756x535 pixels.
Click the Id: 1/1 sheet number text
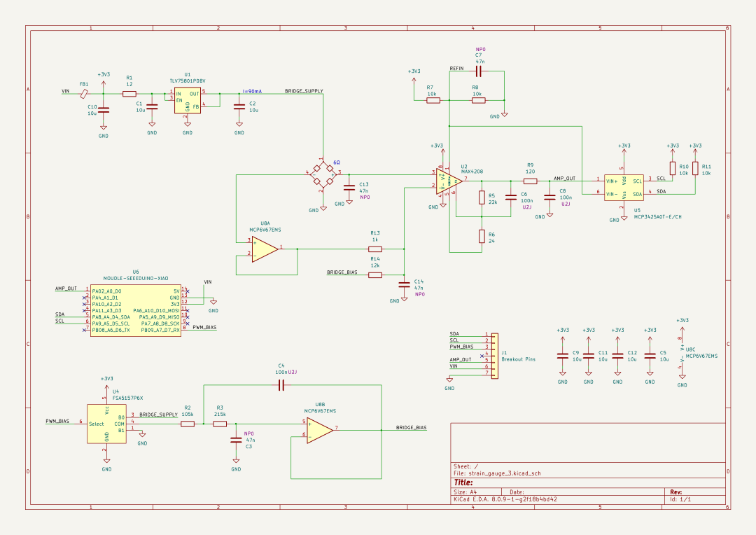click(680, 499)
